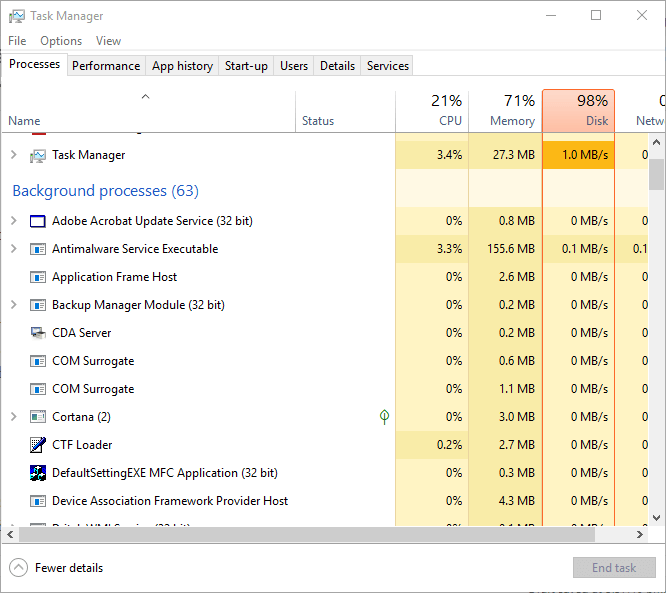Viewport: 666px width, 593px height.
Task: Click the Adobe Acrobat Update Service icon
Action: pyautogui.click(x=37, y=221)
